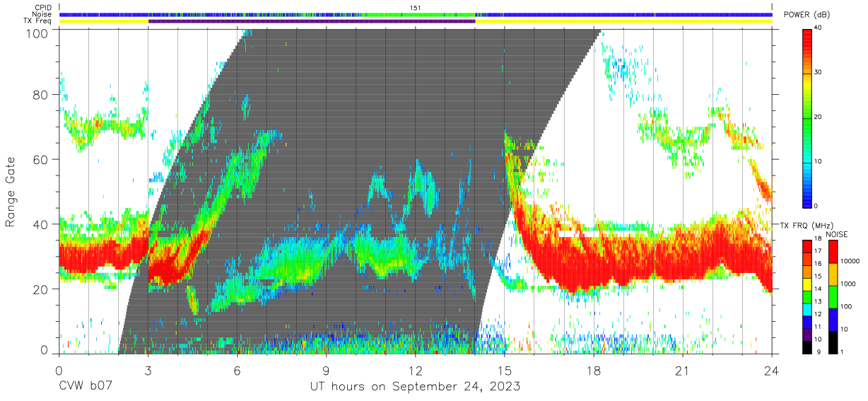Click x-axis tick label 15
Screen dimensions: 868x401
coord(504,371)
